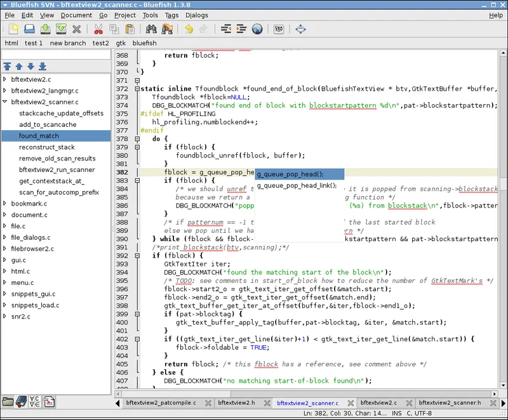Open the File menu
This screenshot has width=508, height=420.
tap(10, 15)
